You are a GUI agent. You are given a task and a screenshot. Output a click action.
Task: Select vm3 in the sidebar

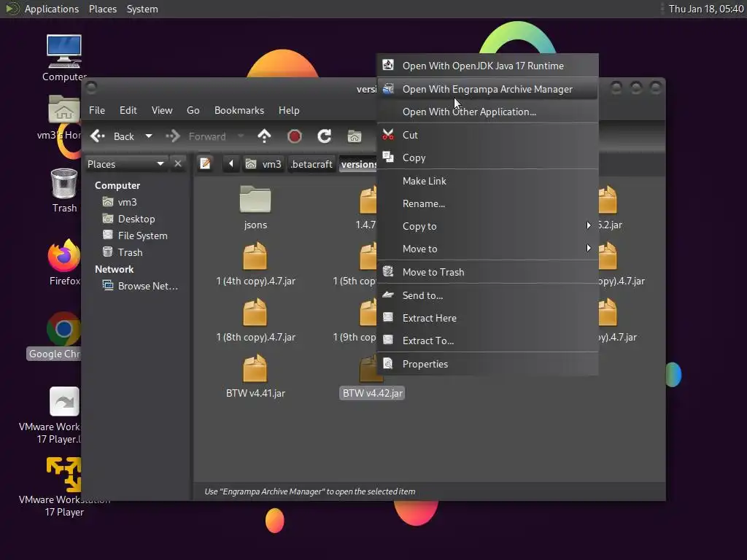120,203
